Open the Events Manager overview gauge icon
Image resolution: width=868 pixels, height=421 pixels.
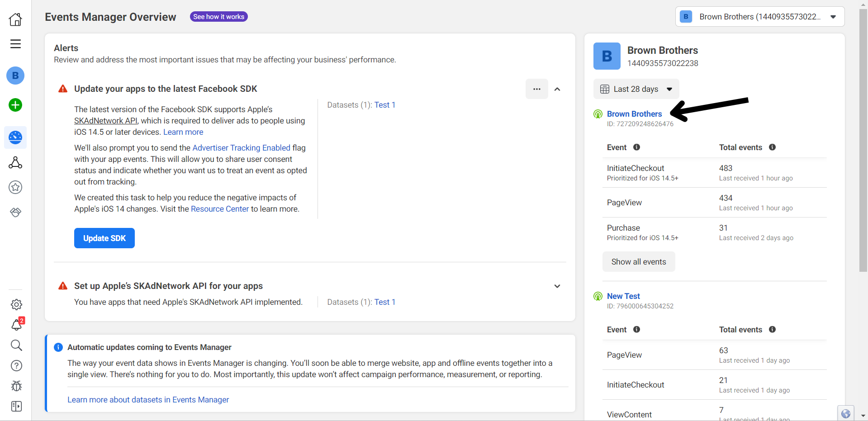pos(15,137)
